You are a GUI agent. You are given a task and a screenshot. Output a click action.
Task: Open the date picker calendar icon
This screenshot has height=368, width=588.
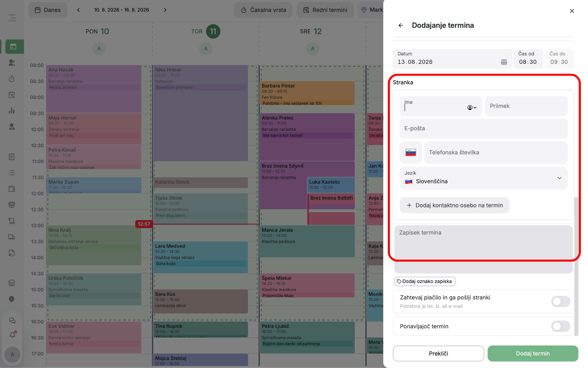[504, 62]
